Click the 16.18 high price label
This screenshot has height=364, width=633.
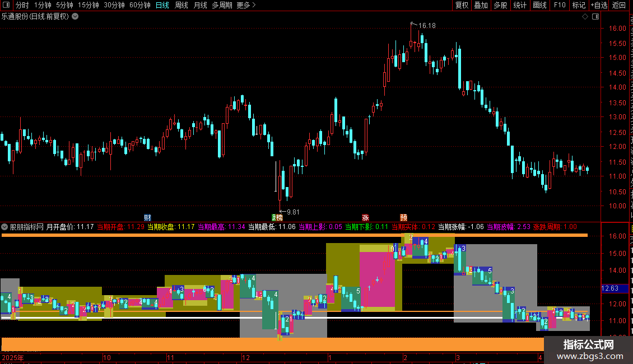click(427, 25)
